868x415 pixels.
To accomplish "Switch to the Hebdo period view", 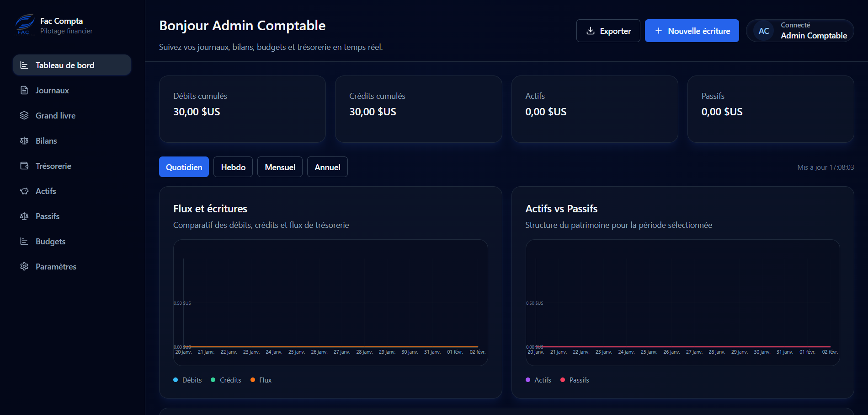I will point(233,167).
